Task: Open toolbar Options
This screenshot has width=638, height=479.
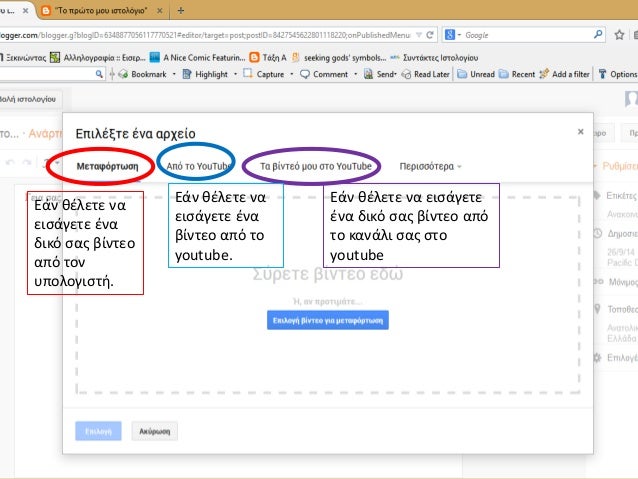Action: coord(618,74)
